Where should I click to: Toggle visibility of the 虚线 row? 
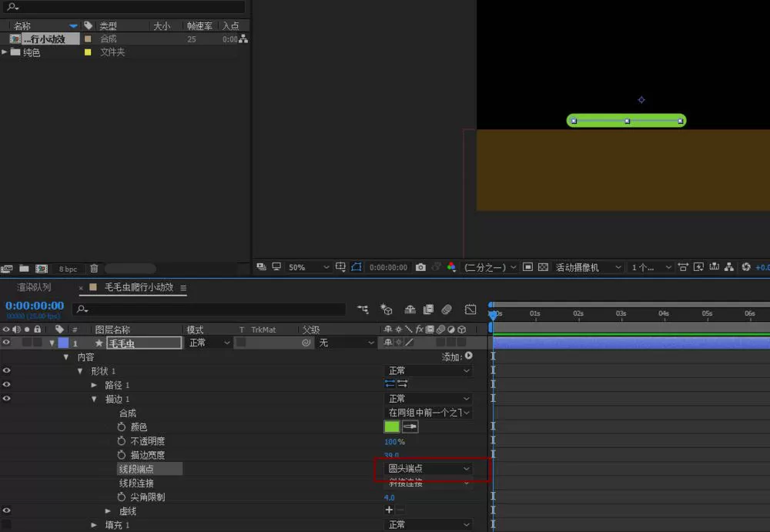click(6, 510)
